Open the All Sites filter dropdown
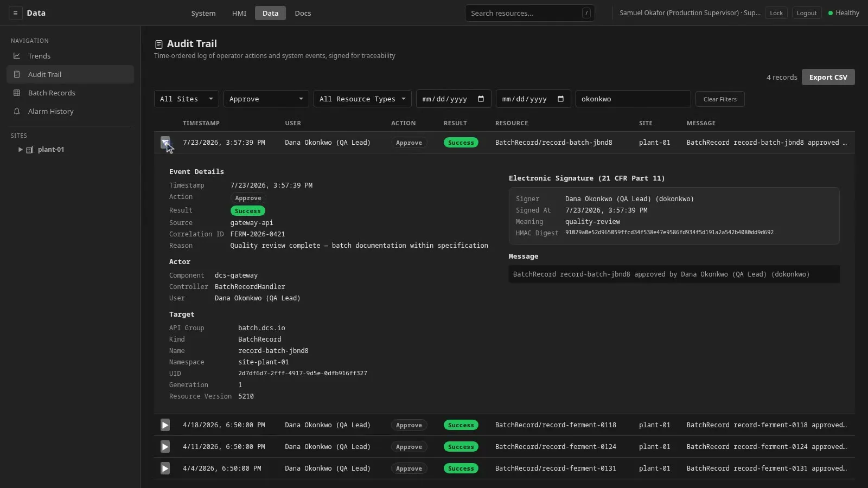The width and height of the screenshot is (868, 488). [187, 99]
